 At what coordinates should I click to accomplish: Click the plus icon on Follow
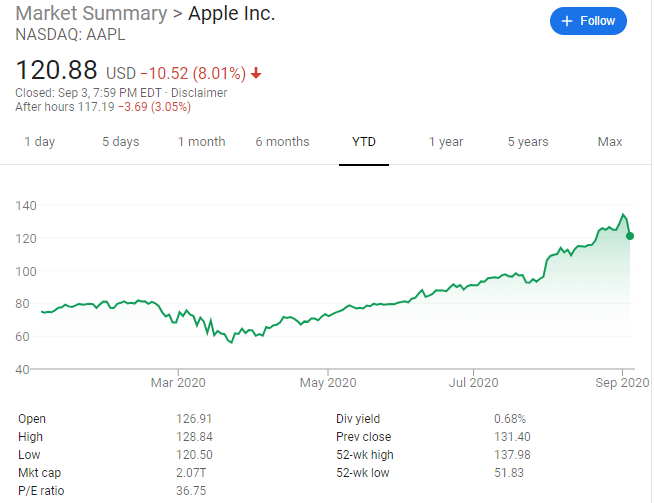pos(567,21)
